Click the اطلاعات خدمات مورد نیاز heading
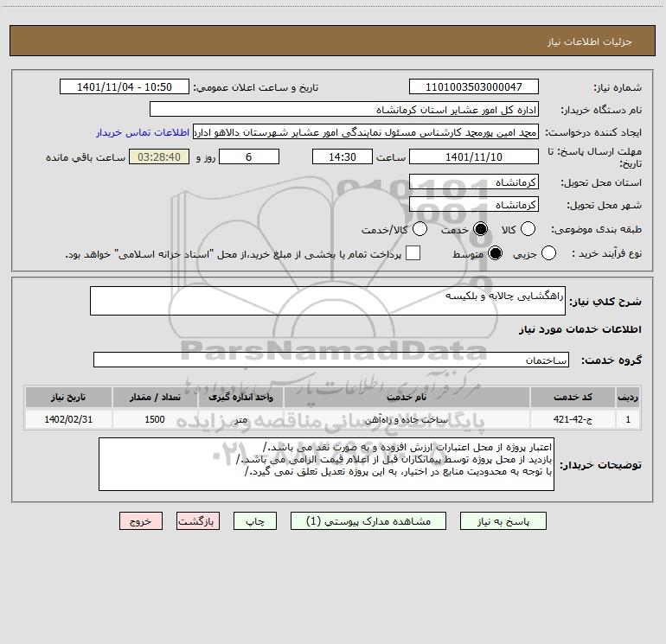 click(x=580, y=329)
